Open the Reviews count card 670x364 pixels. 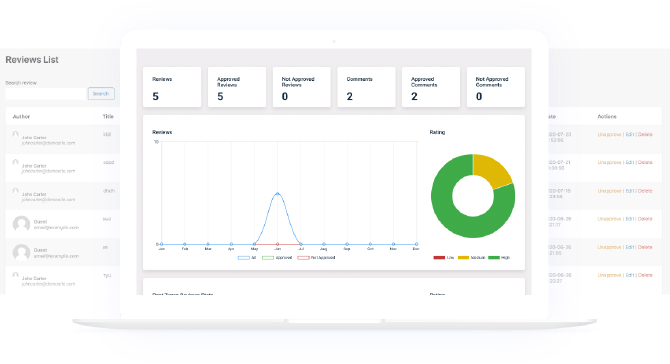point(172,87)
